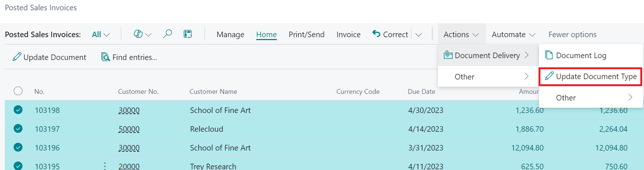Deselect the checkbox for invoice 103198
644x170 pixels.
pyautogui.click(x=18, y=110)
